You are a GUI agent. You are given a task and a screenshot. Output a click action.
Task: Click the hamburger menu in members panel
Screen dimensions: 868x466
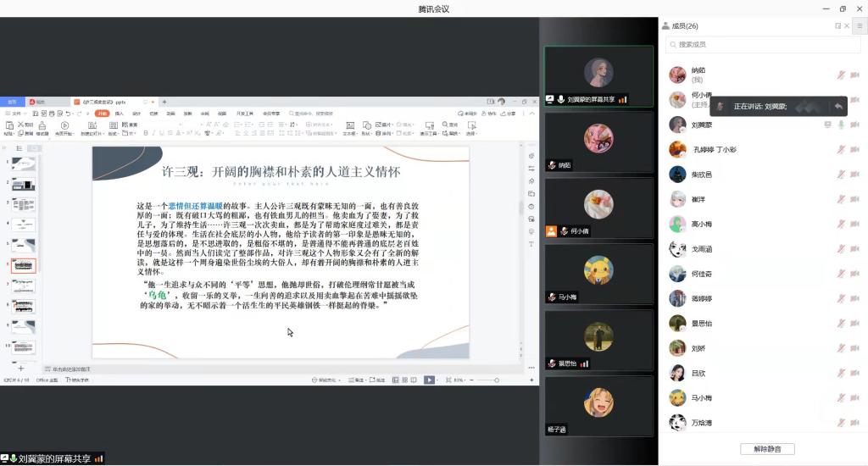point(859,26)
